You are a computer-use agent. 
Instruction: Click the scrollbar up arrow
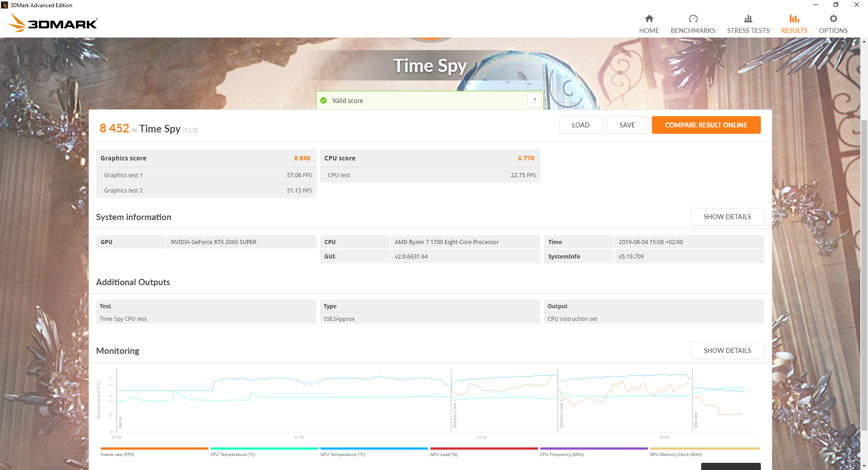[864, 42]
